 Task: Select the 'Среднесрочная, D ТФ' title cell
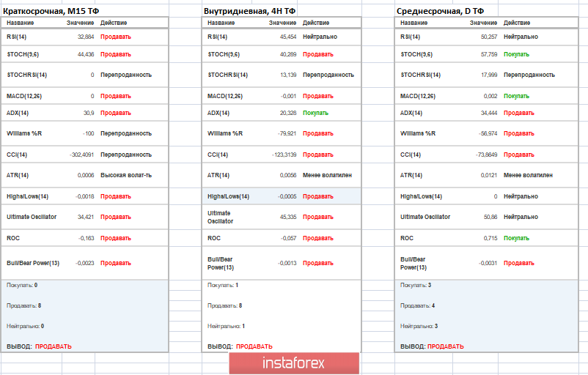(x=440, y=11)
